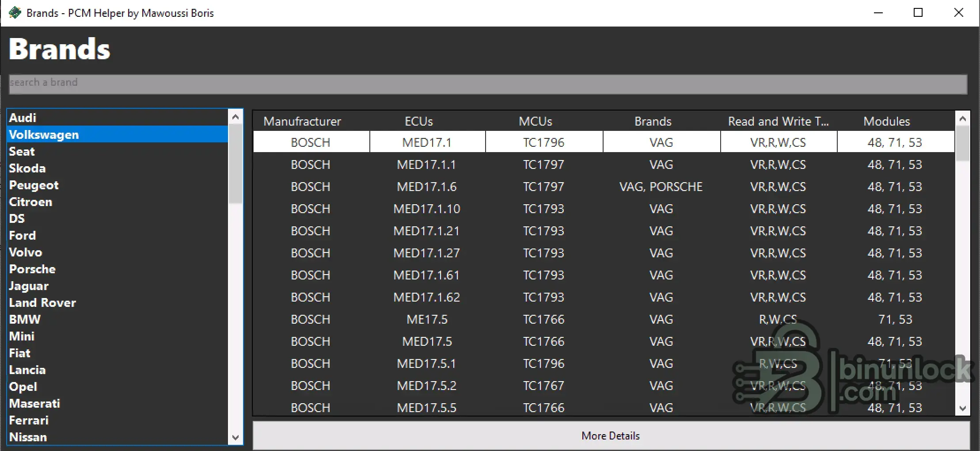This screenshot has width=980, height=451.
Task: Click VAG in the MED17.1.10 row
Action: 661,209
